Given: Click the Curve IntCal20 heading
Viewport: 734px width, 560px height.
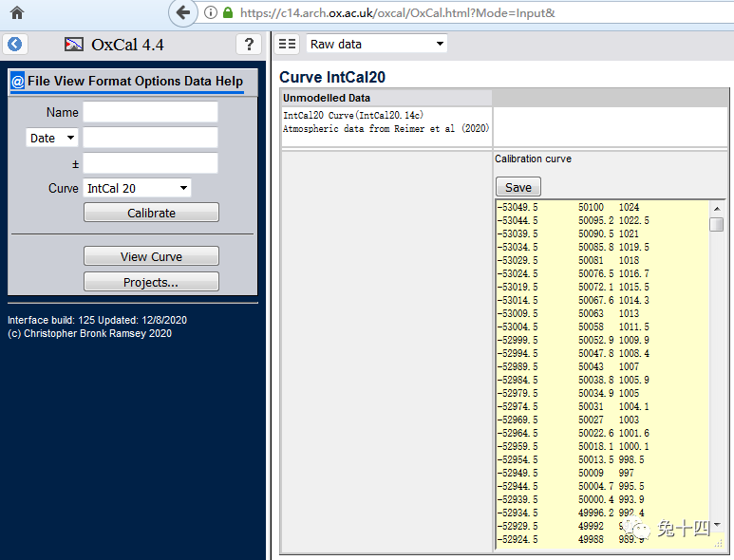Looking at the screenshot, I should (332, 77).
